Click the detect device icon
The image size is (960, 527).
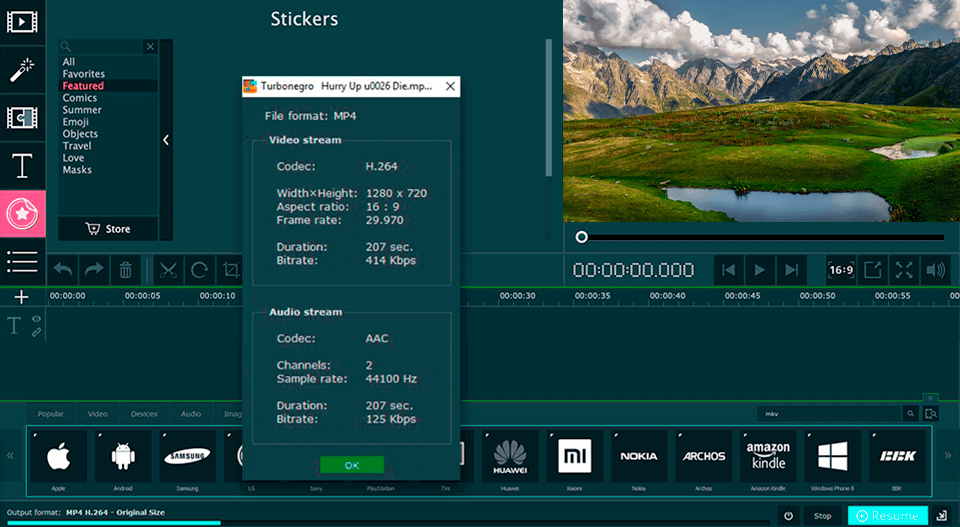931,414
